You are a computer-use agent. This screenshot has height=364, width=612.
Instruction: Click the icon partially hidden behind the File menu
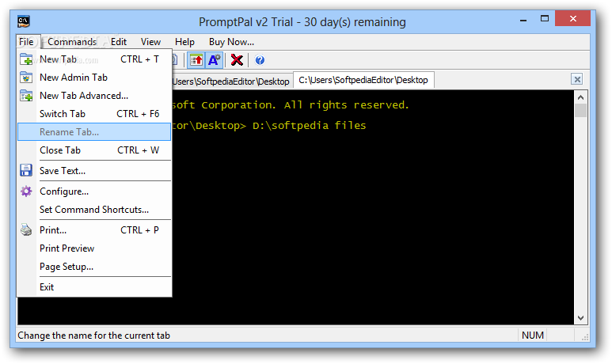point(174,60)
